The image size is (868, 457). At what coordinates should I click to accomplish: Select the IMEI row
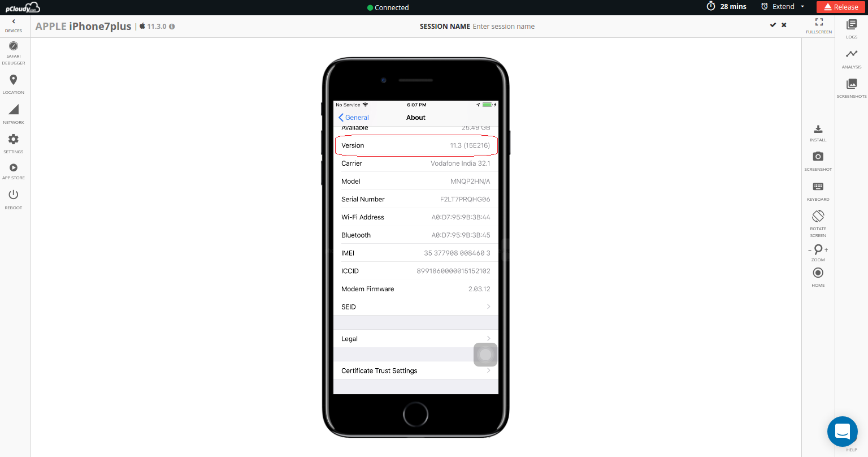pos(416,253)
